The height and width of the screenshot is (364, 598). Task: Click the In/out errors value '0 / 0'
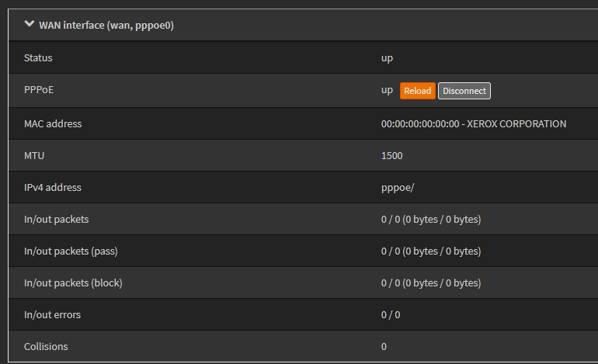pos(391,314)
